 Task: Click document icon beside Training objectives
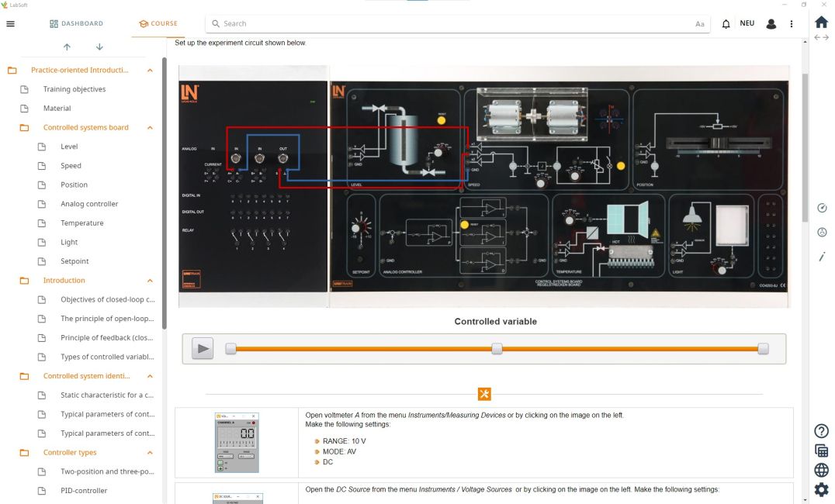(x=25, y=89)
